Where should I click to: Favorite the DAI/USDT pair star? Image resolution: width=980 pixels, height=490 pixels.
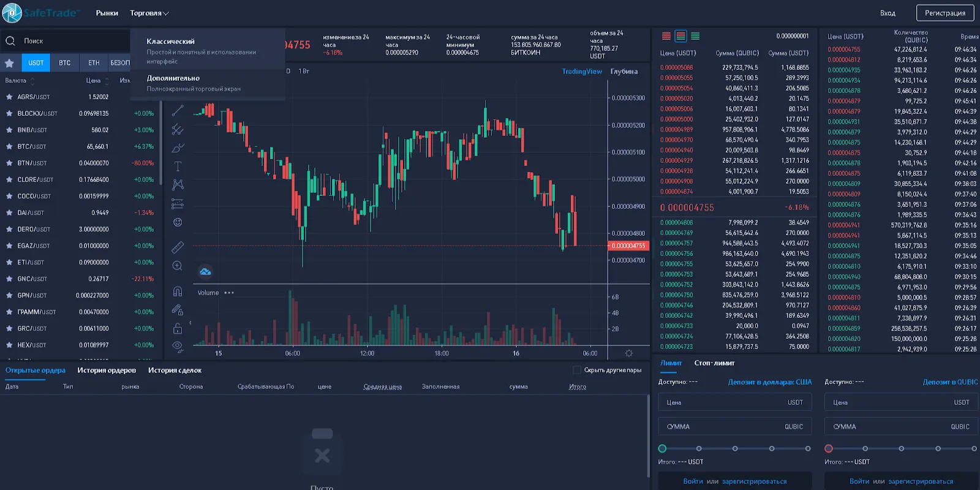point(9,213)
